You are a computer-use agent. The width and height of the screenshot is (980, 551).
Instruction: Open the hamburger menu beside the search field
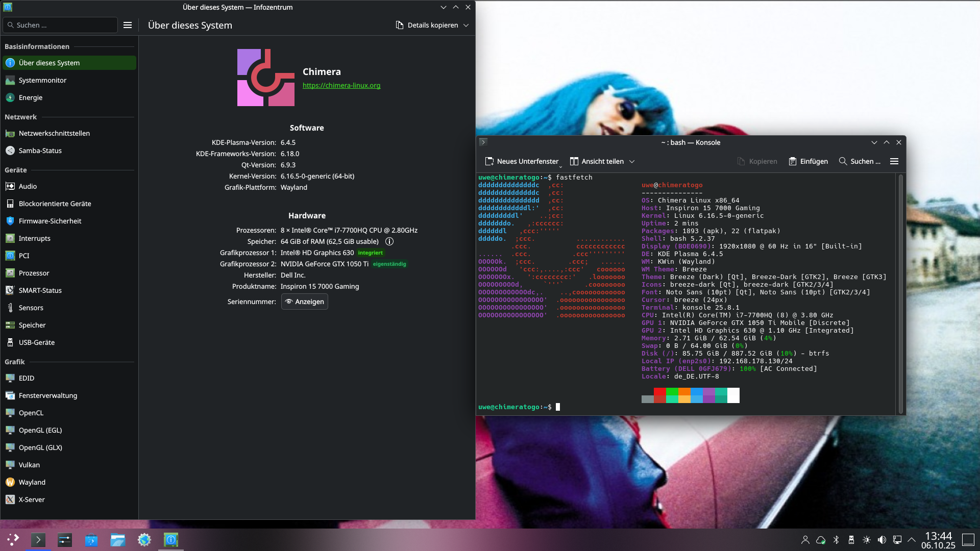pos(128,25)
